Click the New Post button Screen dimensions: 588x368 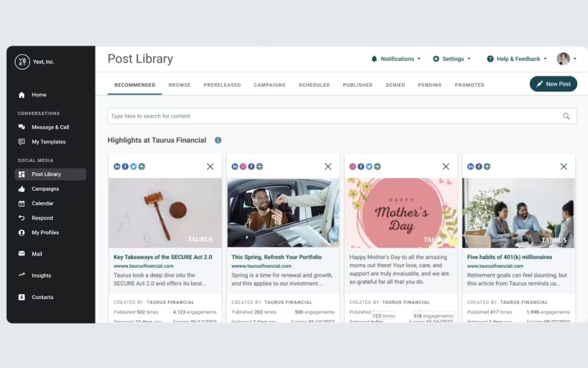pos(553,84)
